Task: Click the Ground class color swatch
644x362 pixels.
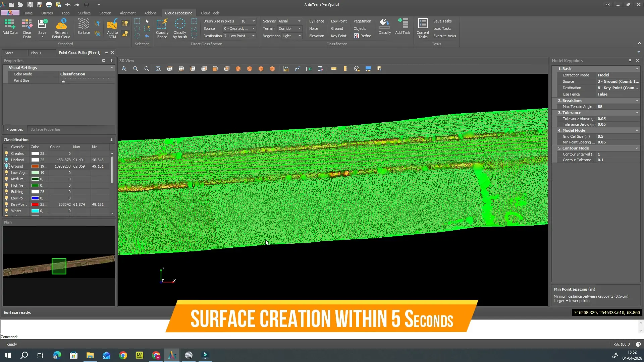Action: 35,166
